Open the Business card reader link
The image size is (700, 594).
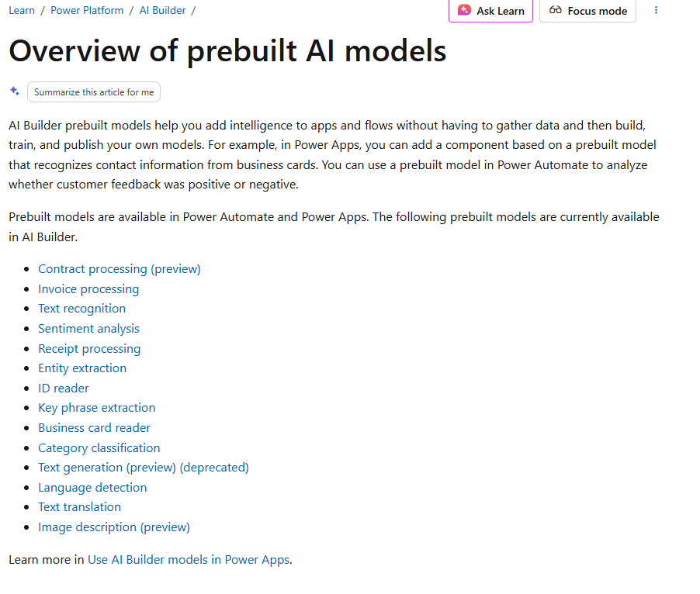(94, 427)
